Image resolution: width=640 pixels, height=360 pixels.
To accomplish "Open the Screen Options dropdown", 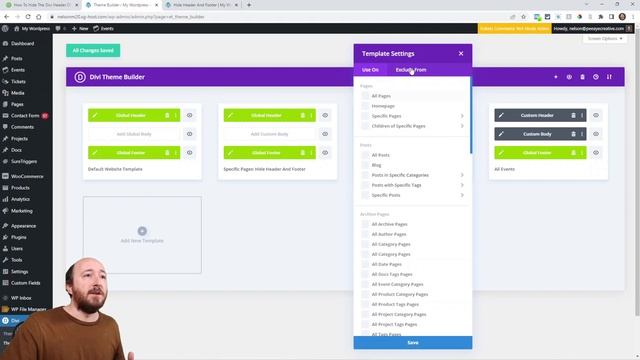I will point(605,38).
